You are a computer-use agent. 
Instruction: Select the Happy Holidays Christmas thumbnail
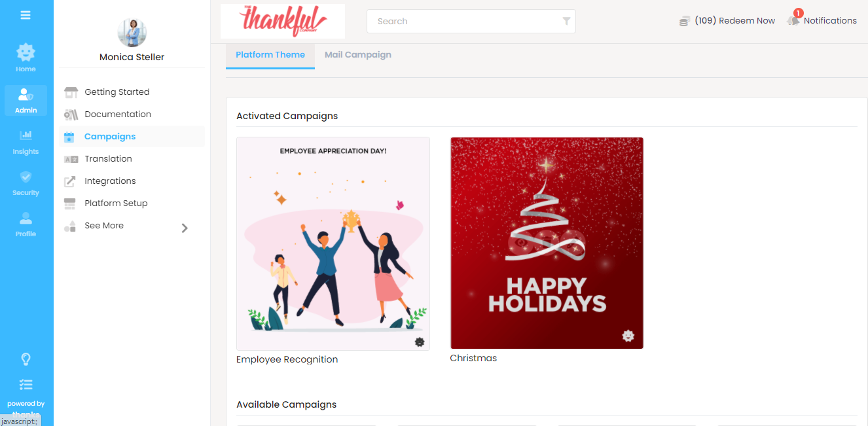click(x=547, y=243)
